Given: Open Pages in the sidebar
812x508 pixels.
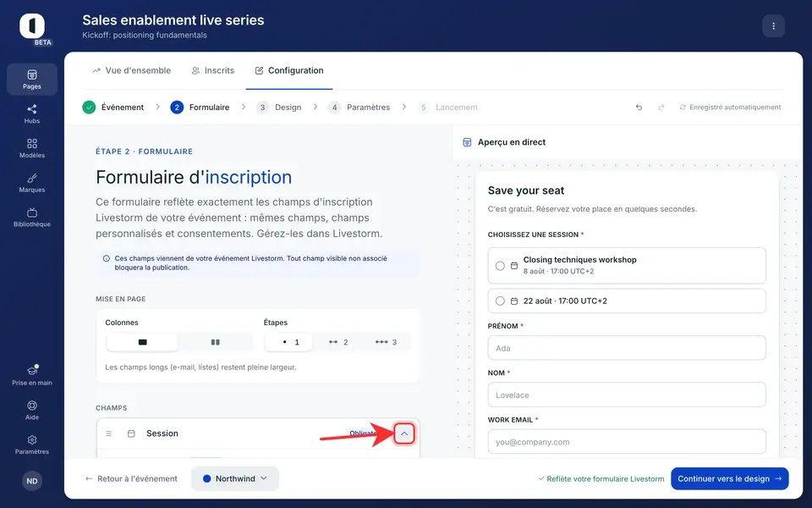Looking at the screenshot, I should (x=32, y=80).
